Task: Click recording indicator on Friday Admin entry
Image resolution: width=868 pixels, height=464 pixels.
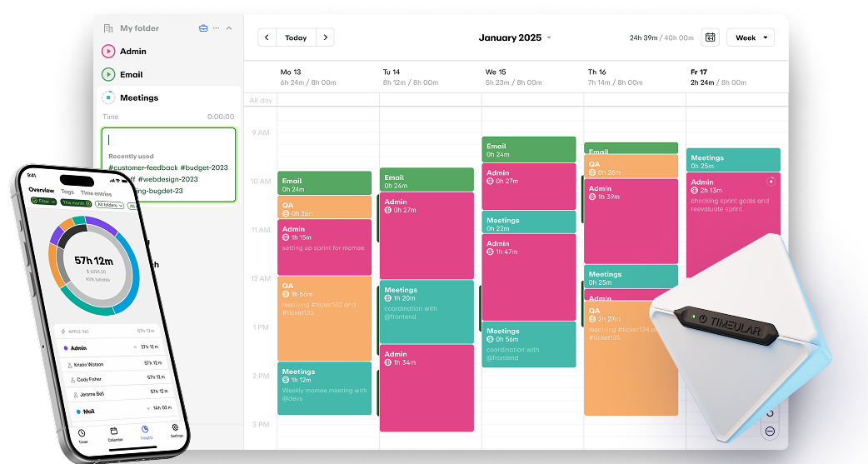Action: tap(771, 182)
